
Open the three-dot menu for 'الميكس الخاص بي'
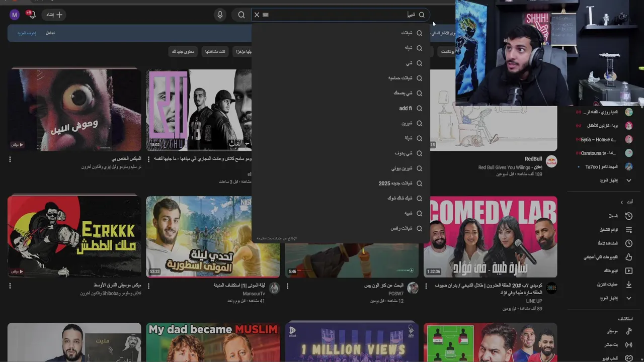click(10, 159)
